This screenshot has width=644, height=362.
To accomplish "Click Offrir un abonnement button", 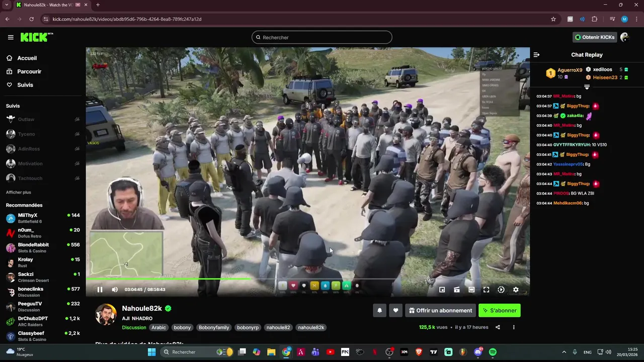I will tap(441, 311).
